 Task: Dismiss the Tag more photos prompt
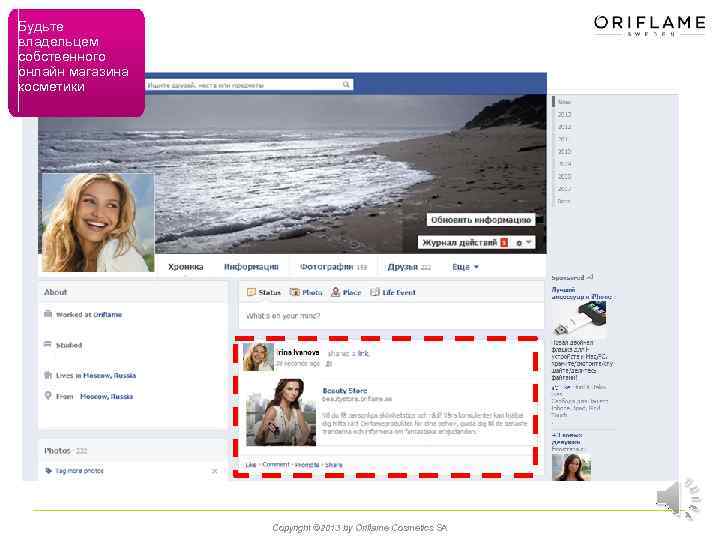click(214, 471)
